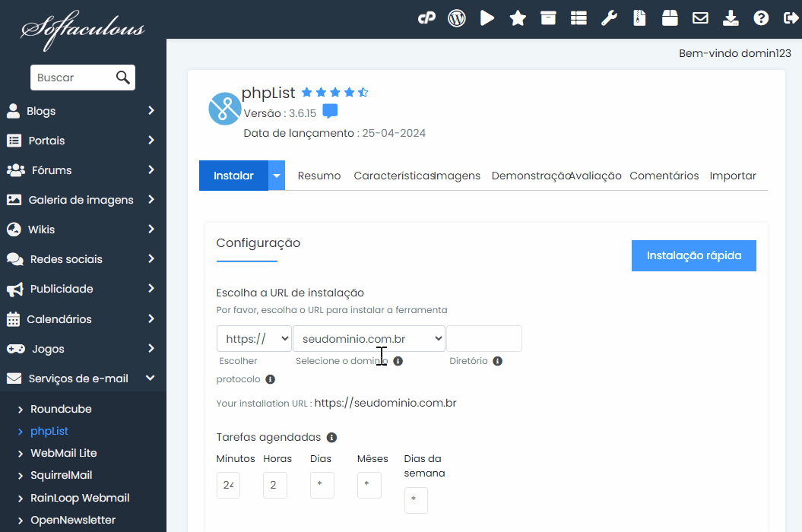Open the star ratings icon in top bar
Image resolution: width=802 pixels, height=532 pixels.
518,18
